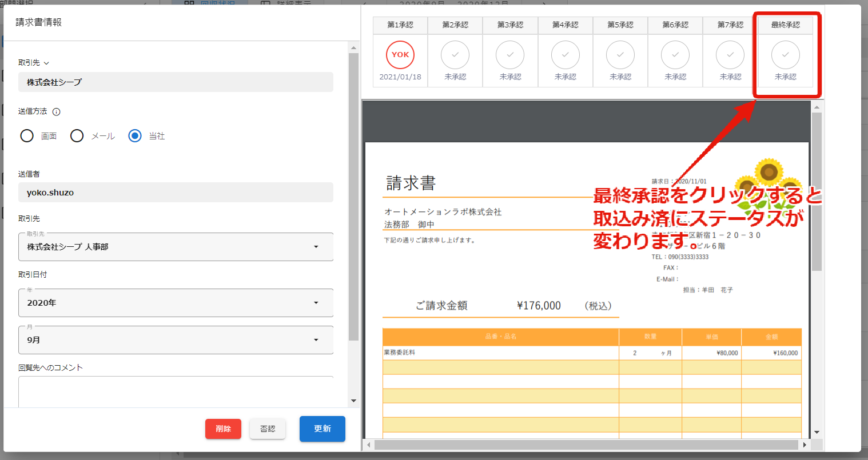Click the 第2承認 approval check circle
Image resolution: width=868 pixels, height=460 pixels.
pos(455,55)
